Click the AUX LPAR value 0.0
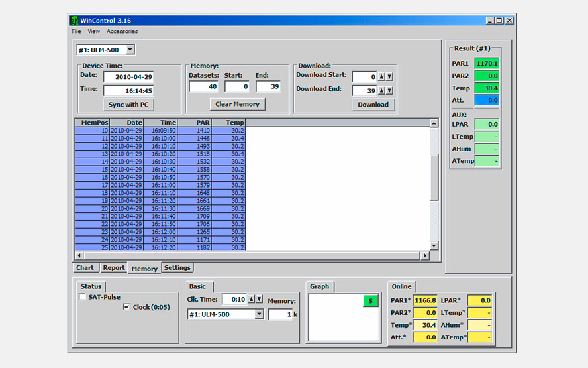Image resolution: width=588 pixels, height=368 pixels. [487, 124]
